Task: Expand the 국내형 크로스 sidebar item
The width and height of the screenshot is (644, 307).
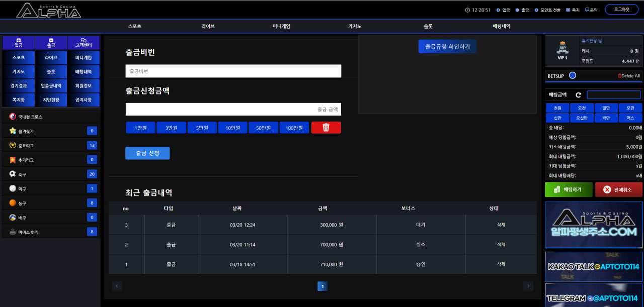Action: pos(30,117)
